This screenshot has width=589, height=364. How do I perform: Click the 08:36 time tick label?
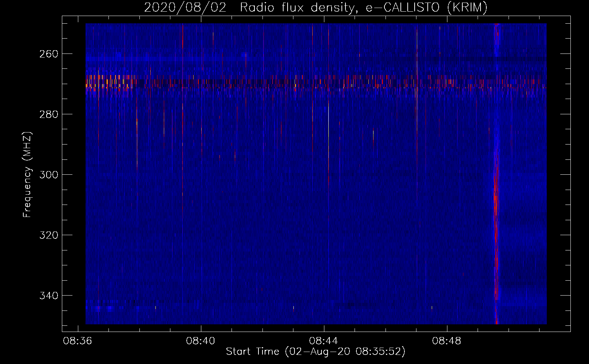pyautogui.click(x=78, y=341)
